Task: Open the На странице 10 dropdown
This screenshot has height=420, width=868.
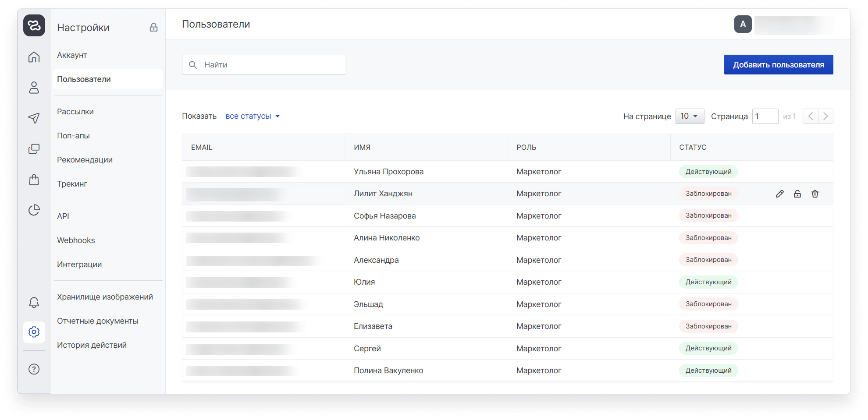Action: pos(690,116)
